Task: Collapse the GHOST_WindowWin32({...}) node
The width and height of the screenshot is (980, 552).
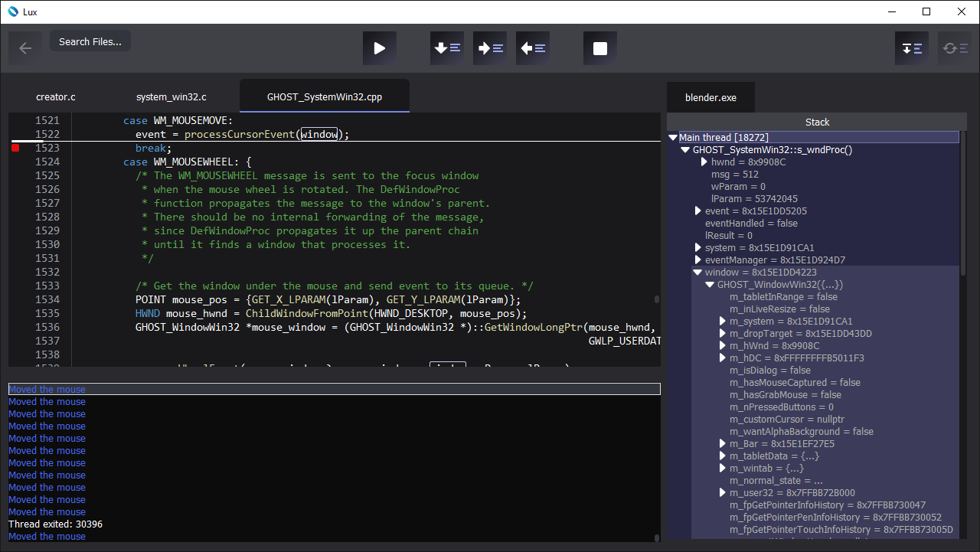Action: [x=710, y=285]
